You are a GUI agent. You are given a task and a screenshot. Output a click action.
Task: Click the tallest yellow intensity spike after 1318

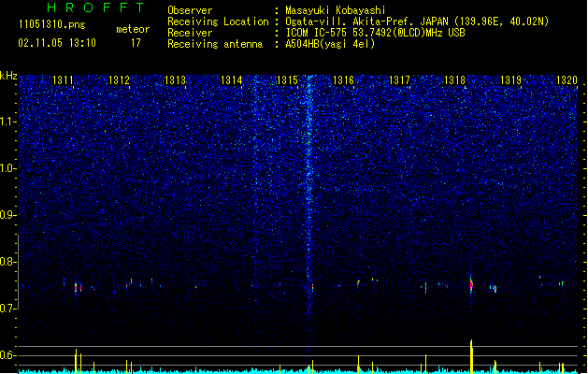point(471,356)
